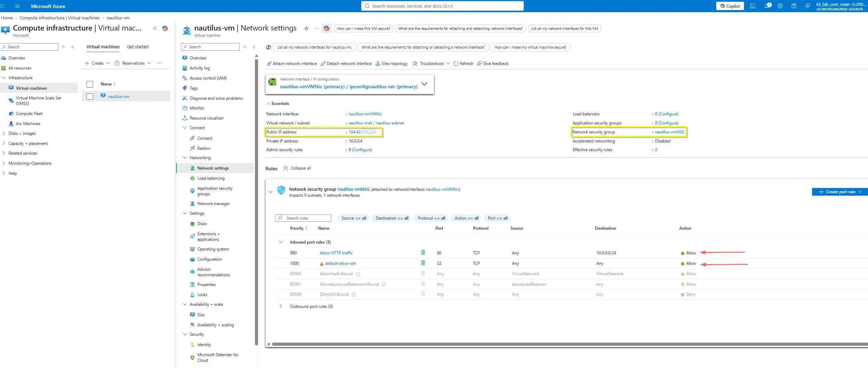The width and height of the screenshot is (868, 368).
Task: Collapse all rules
Action: click(x=297, y=168)
